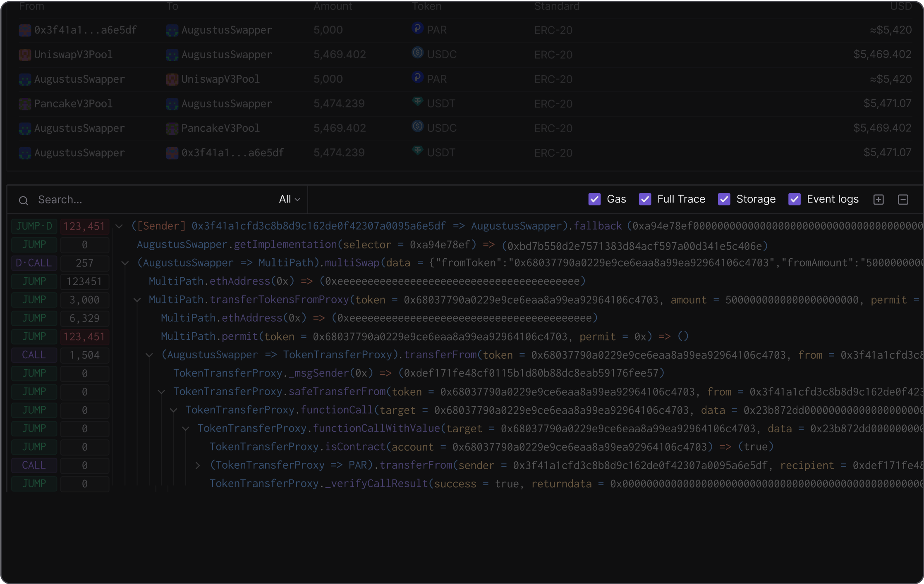Toggle the Full Trace checkbox
The width and height of the screenshot is (924, 584).
645,199
